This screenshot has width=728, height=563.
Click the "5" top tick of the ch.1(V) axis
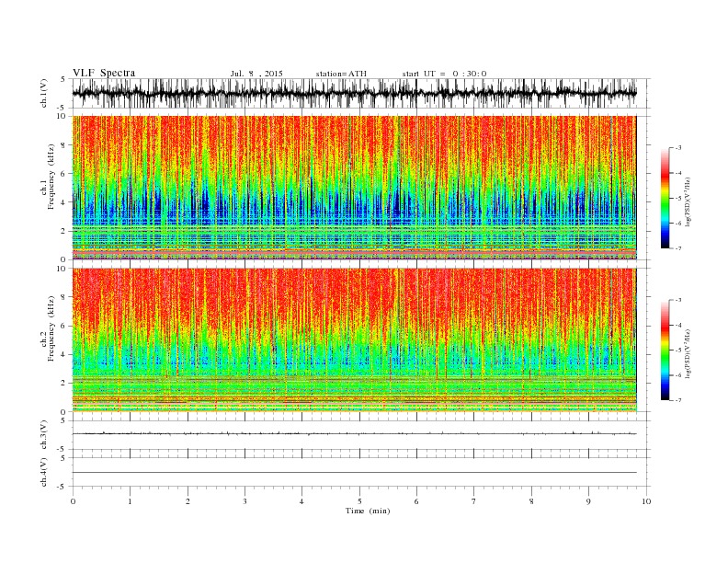pos(63,79)
